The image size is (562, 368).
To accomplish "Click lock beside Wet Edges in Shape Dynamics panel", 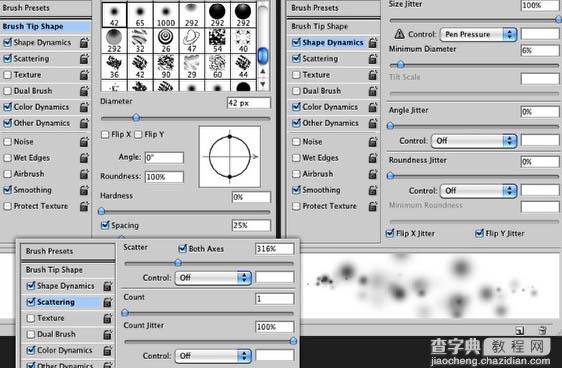I will [373, 158].
